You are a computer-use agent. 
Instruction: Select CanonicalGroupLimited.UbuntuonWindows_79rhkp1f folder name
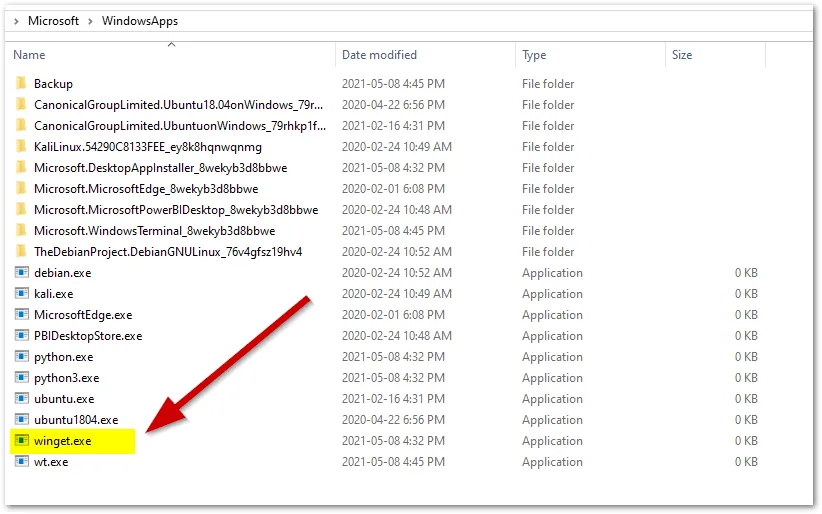point(180,126)
